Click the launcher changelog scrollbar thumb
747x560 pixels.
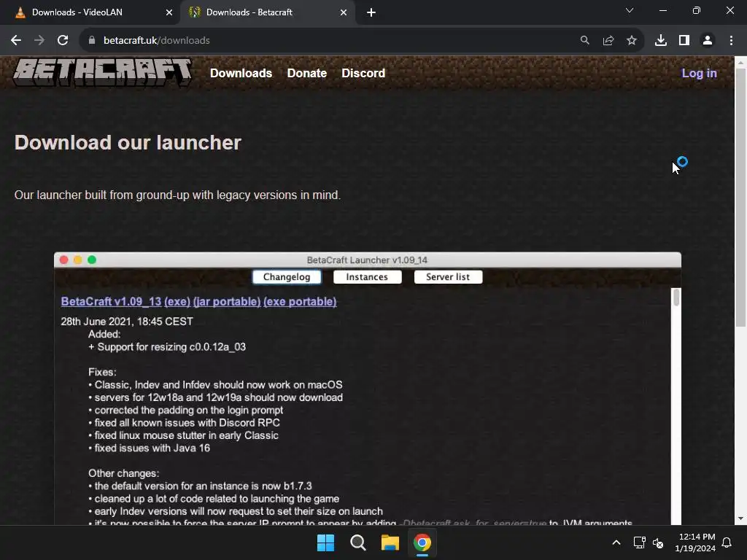[x=676, y=297]
